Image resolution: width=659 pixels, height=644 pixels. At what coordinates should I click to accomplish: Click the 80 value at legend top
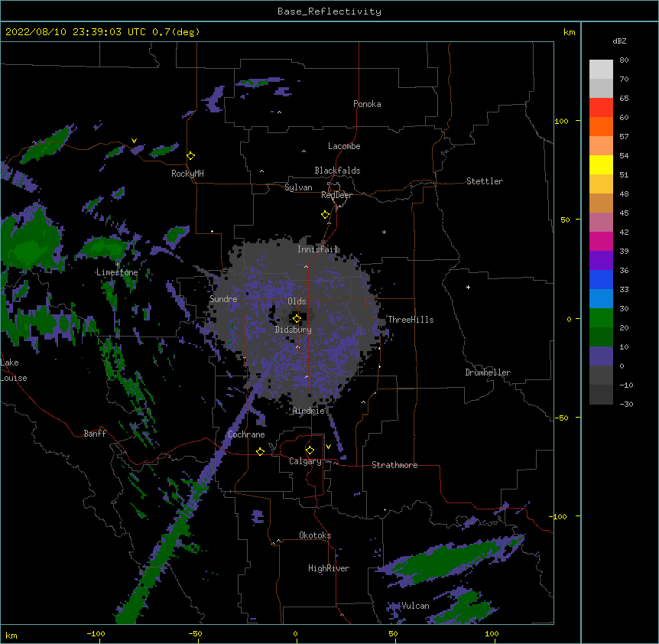(624, 60)
